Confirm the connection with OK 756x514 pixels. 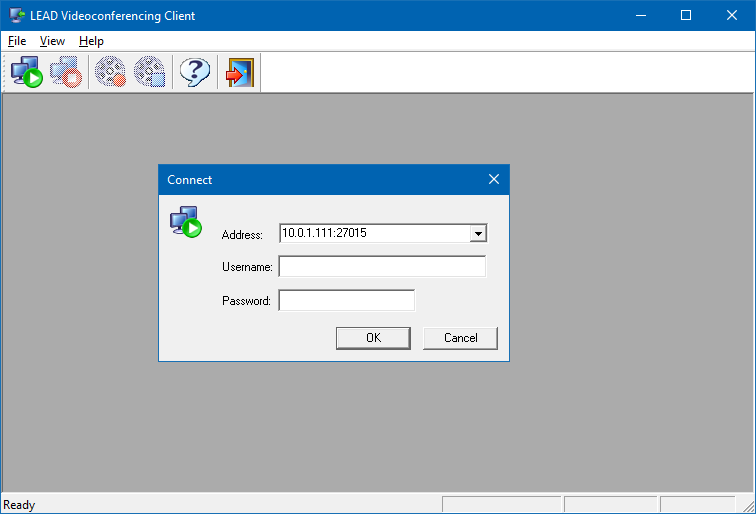(373, 338)
